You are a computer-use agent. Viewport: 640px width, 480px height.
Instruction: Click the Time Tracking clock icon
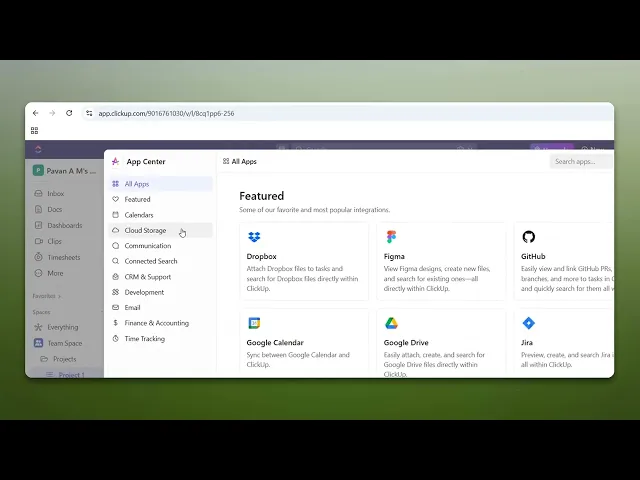(116, 338)
